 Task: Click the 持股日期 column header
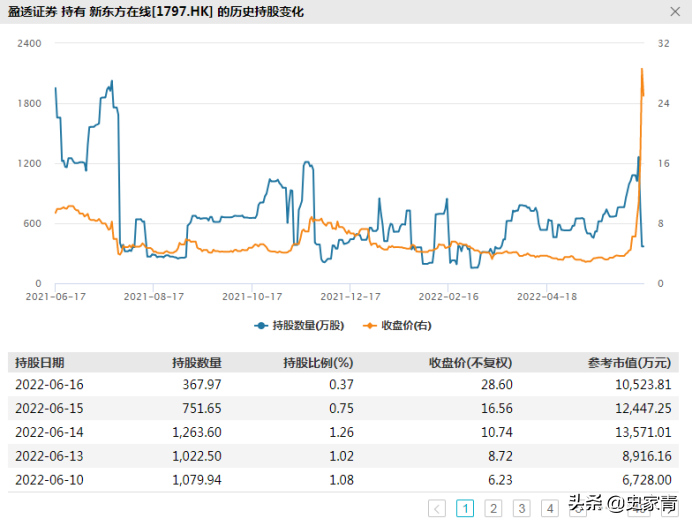coord(40,363)
